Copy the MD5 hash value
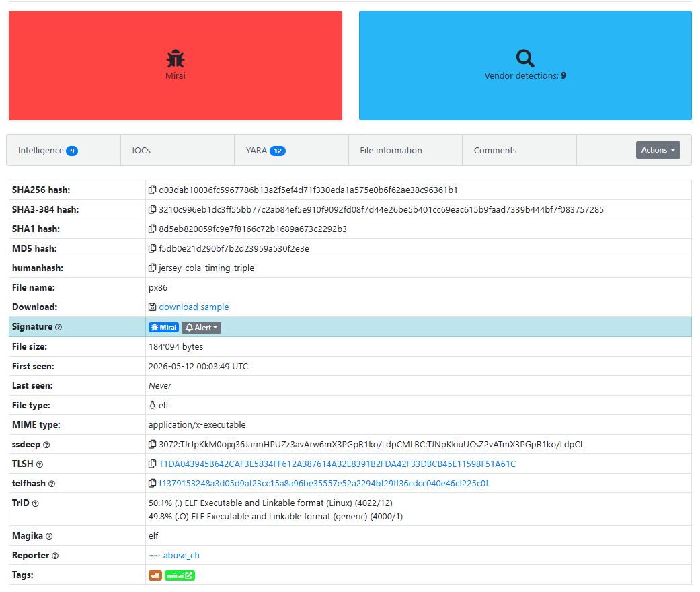This screenshot has width=700, height=592. 152,248
